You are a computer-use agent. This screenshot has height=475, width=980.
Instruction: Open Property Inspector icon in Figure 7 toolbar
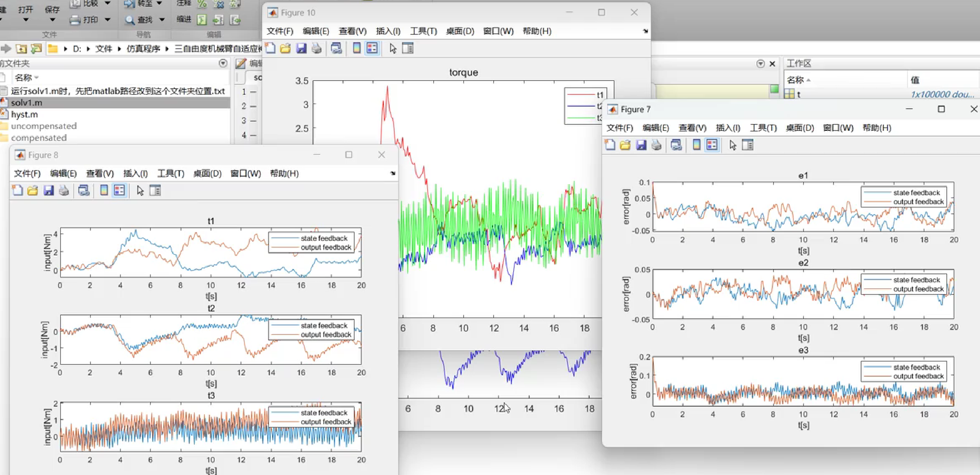(x=747, y=145)
